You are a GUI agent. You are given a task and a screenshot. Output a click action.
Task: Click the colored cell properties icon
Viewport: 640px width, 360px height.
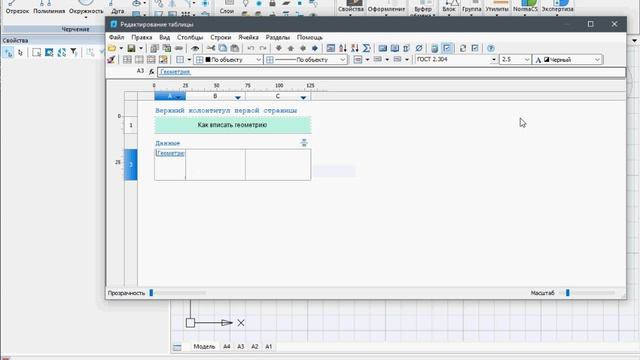pos(163,60)
